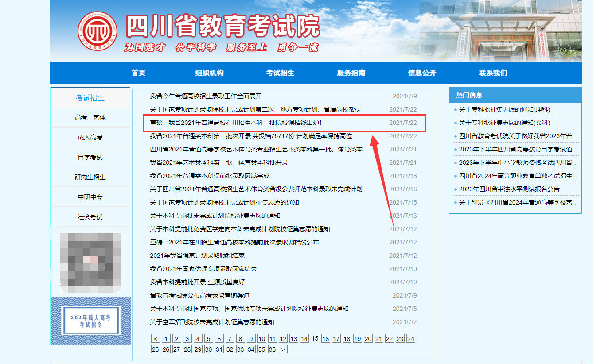Open article 四川省2021年普通高等学校艺术体育类专业招生
The image size is (593, 364).
[x=256, y=149]
